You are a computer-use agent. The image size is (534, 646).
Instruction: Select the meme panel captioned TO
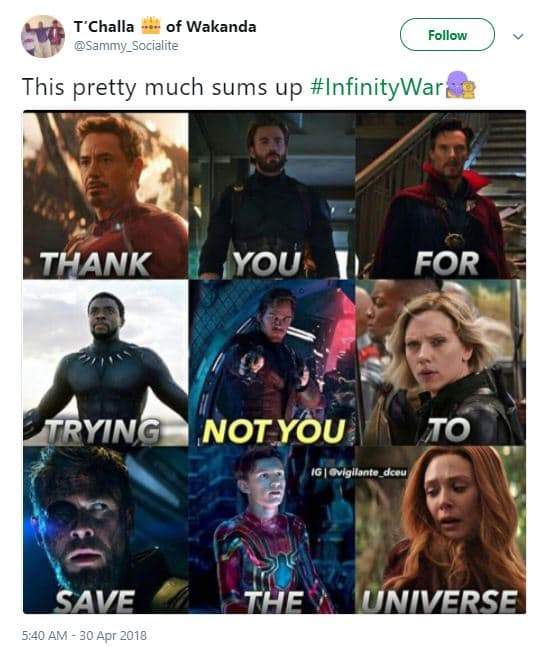click(440, 363)
